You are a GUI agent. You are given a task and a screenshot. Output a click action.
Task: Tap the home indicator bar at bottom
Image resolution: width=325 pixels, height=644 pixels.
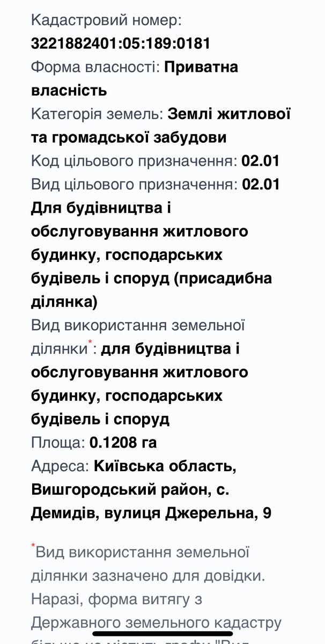(x=162, y=633)
